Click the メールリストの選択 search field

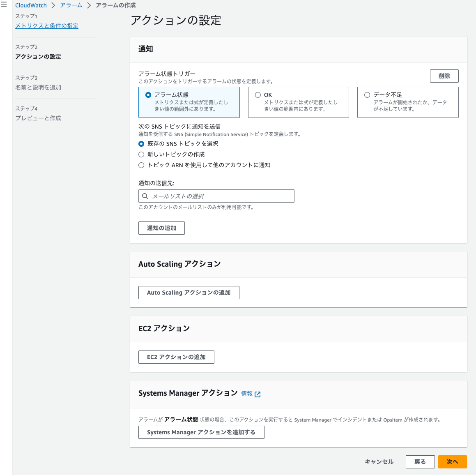coord(216,196)
